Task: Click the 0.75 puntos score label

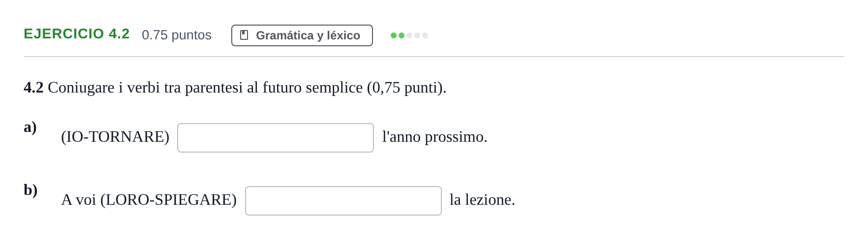Action: (177, 35)
